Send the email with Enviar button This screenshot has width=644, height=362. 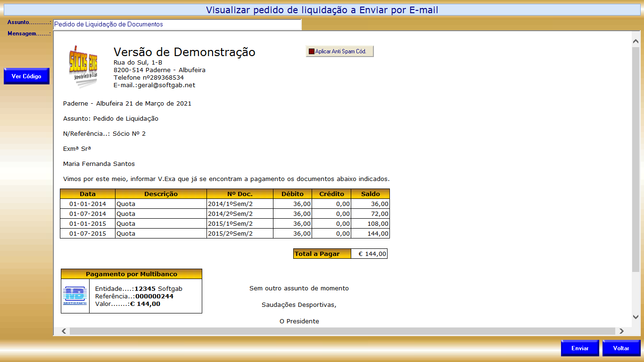pyautogui.click(x=580, y=348)
